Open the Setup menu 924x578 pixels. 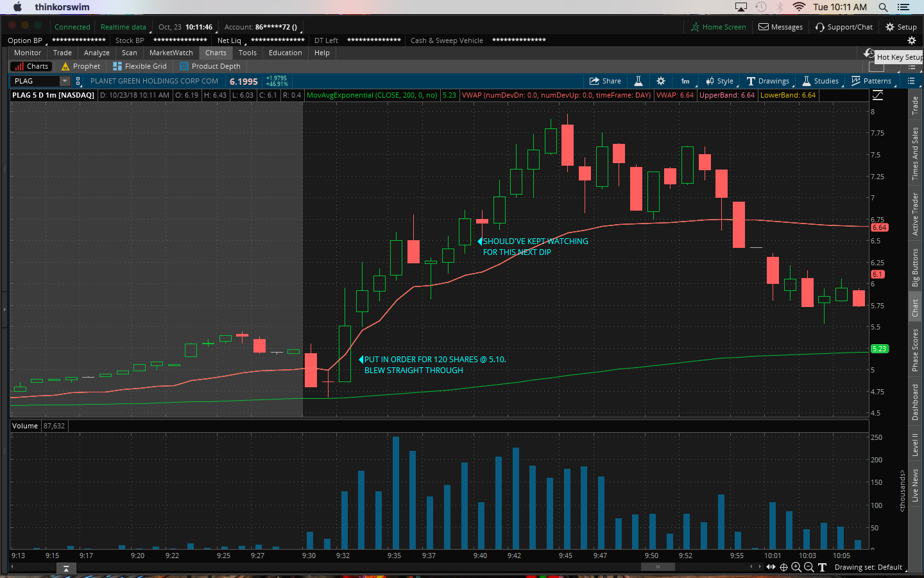click(902, 27)
